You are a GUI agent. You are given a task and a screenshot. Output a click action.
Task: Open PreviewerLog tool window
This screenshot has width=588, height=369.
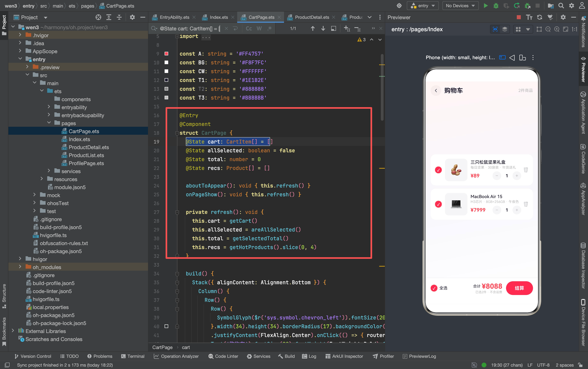[x=419, y=356]
